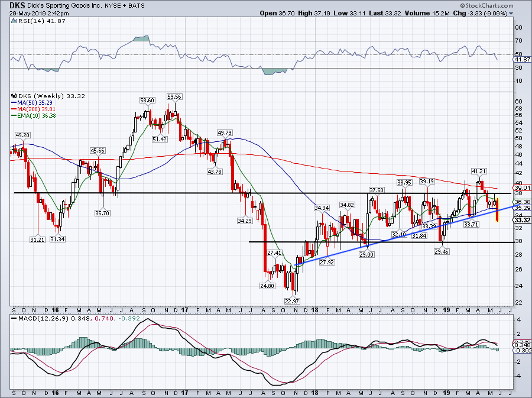Click the 51.42 low price label
Image resolution: width=532 pixels, height=398 pixels.
(160, 139)
